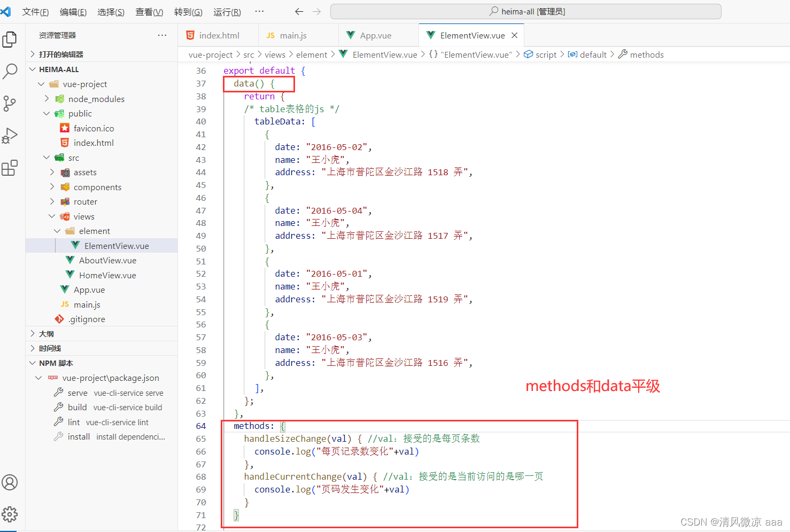Click views in the breadcrumb path
Viewport: 790px width, 532px height.
(x=275, y=54)
